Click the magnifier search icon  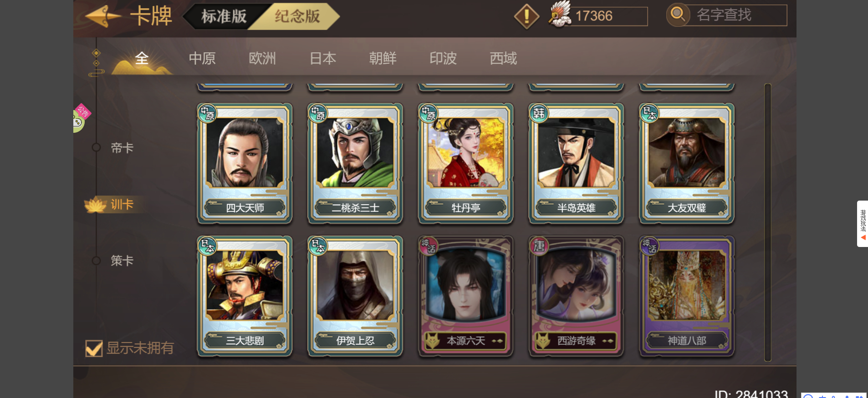point(678,14)
